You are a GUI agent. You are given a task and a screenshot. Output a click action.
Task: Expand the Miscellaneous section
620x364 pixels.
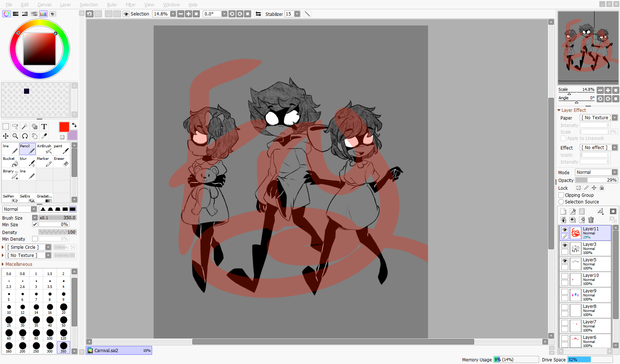[17, 264]
